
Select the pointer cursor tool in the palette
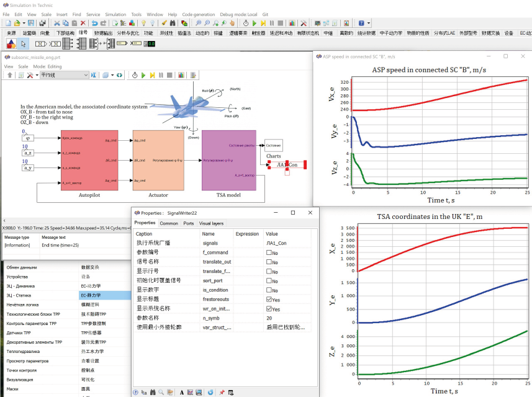pos(23,43)
